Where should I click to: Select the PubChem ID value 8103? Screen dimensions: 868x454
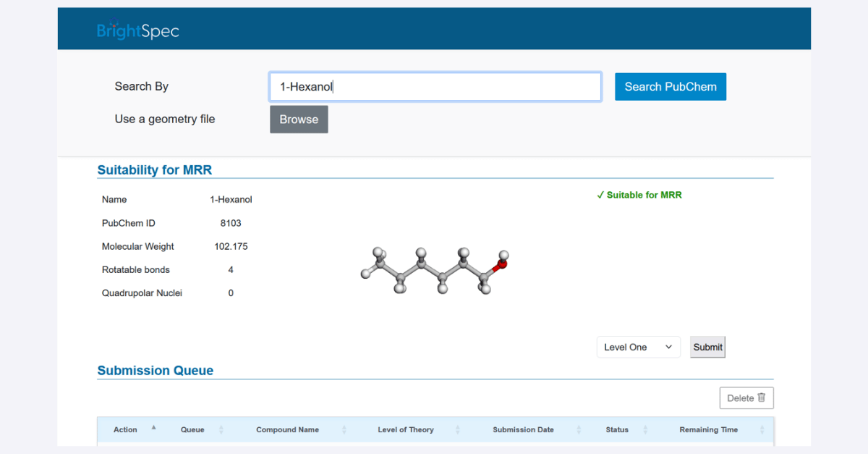[231, 223]
